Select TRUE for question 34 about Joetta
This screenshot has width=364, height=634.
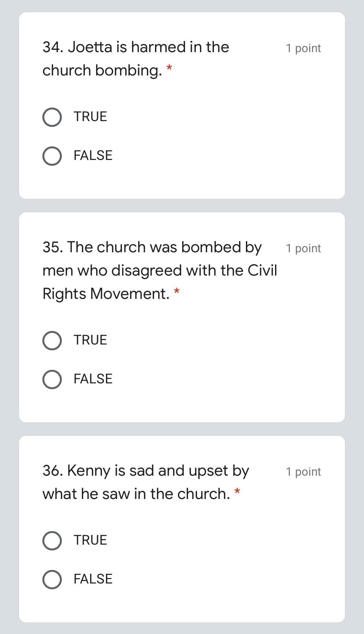click(52, 117)
